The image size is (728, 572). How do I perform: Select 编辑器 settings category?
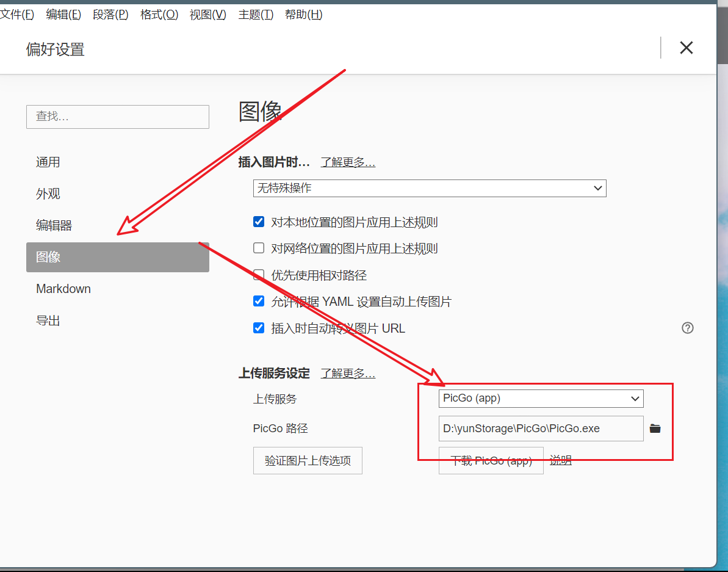[117, 225]
